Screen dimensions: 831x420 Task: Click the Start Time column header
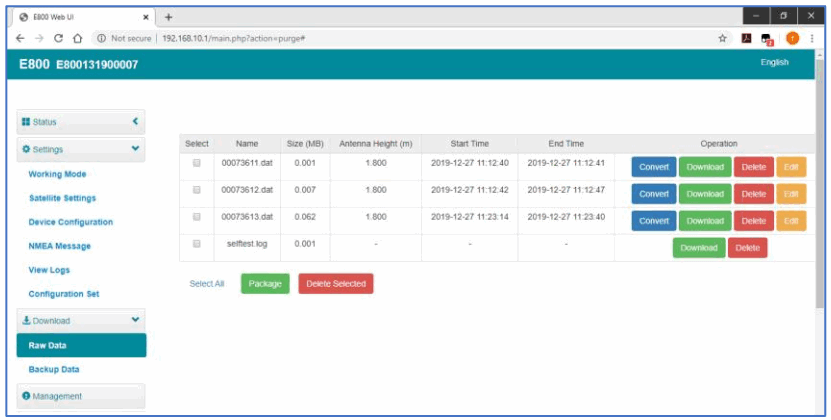pos(470,144)
